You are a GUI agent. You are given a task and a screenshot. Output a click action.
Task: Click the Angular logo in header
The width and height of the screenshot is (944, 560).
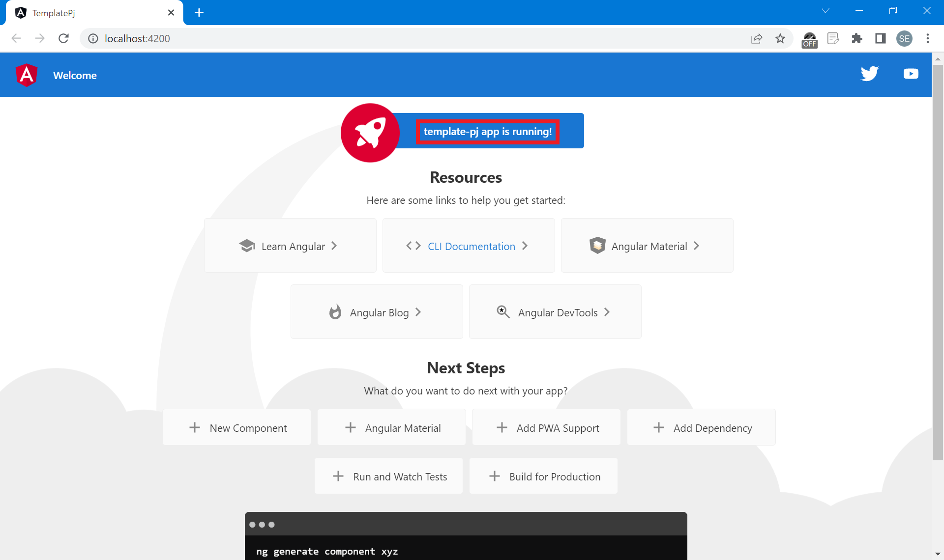27,75
